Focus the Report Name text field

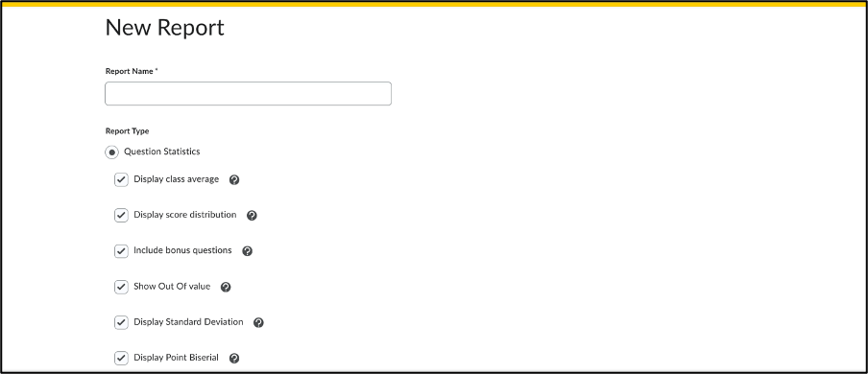(248, 94)
